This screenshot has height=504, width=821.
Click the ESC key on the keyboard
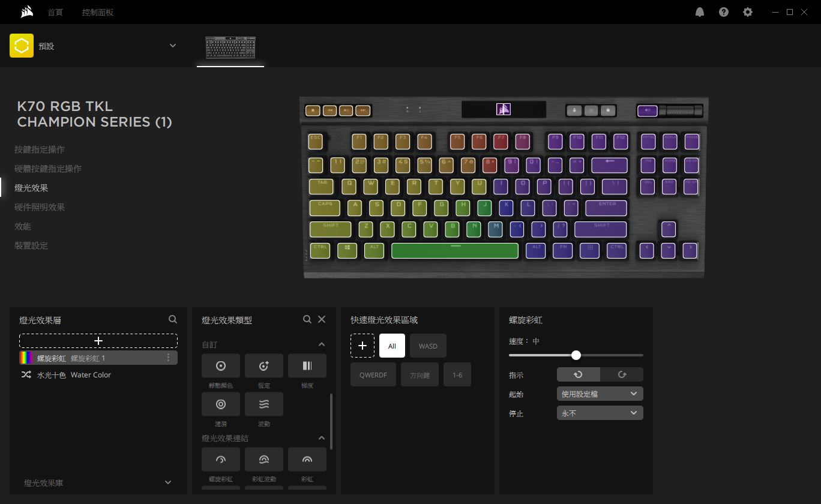[x=316, y=141]
